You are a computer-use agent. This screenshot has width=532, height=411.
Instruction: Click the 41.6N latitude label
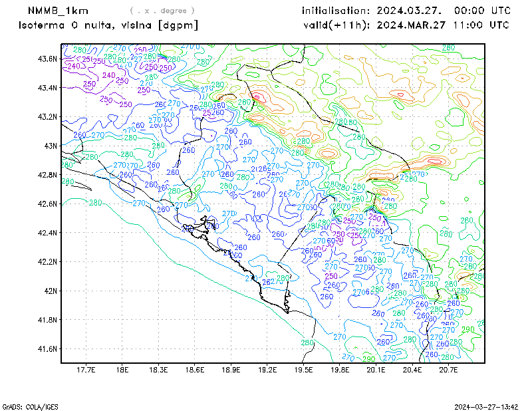pos(47,349)
